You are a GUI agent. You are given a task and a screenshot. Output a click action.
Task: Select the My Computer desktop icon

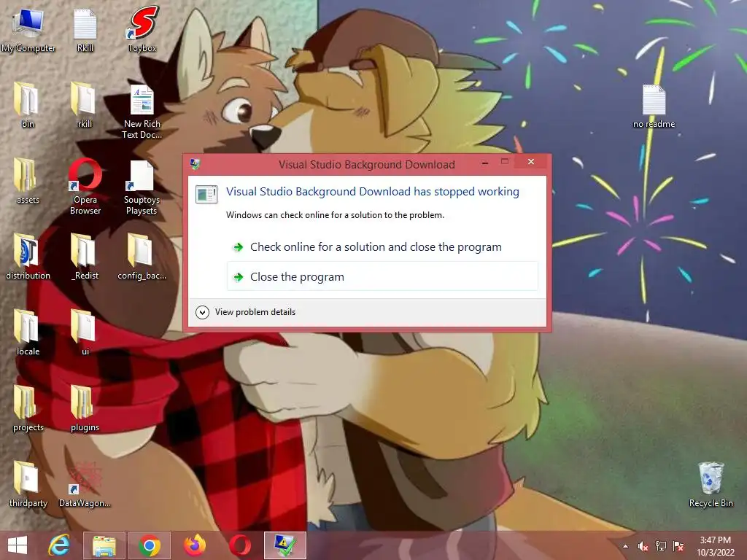(x=28, y=29)
